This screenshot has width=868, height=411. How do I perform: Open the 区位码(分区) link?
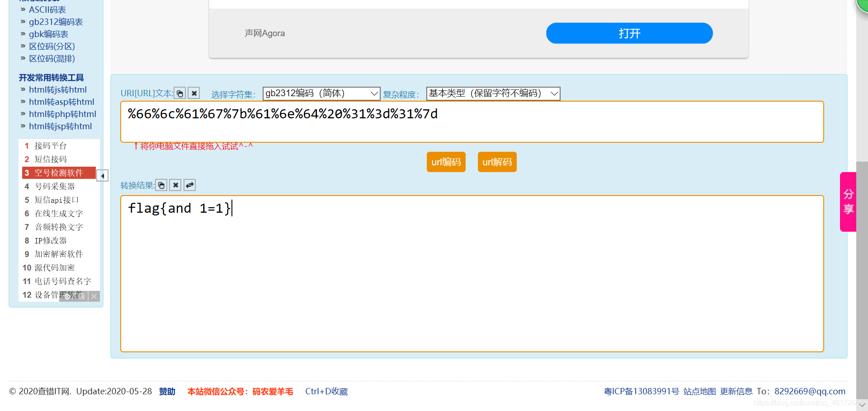52,46
